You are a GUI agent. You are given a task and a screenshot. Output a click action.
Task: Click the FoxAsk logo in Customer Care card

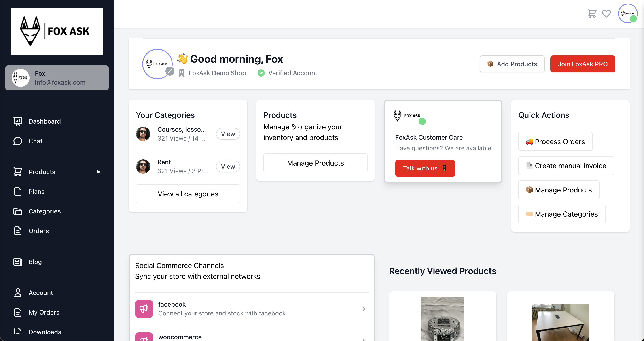click(x=407, y=116)
